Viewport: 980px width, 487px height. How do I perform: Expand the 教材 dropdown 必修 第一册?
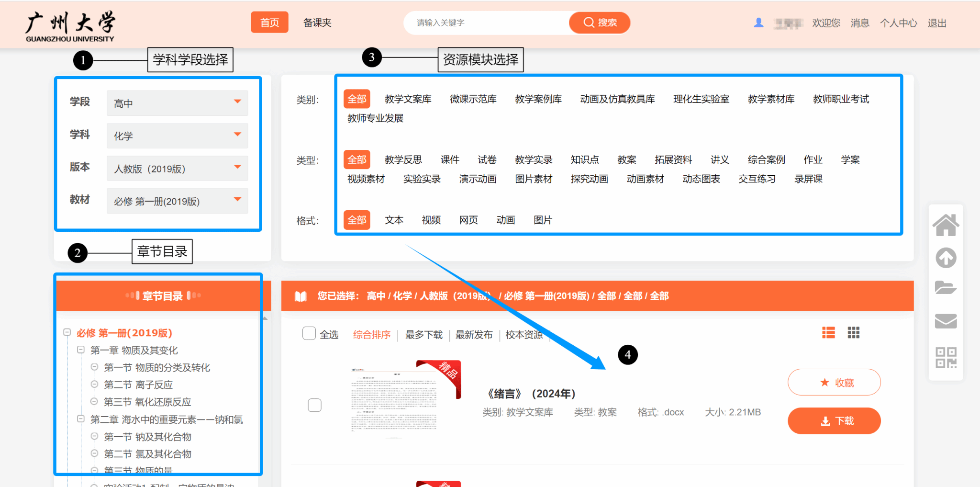coord(177,201)
